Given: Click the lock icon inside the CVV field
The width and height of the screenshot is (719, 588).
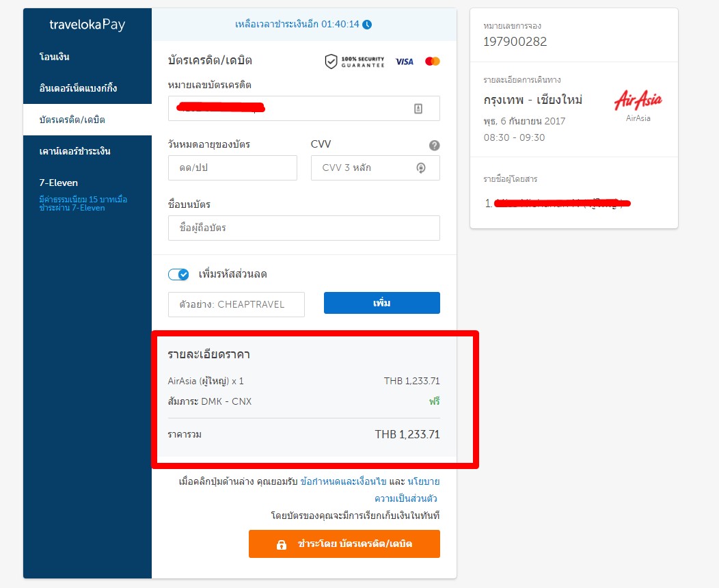Looking at the screenshot, I should pos(421,168).
